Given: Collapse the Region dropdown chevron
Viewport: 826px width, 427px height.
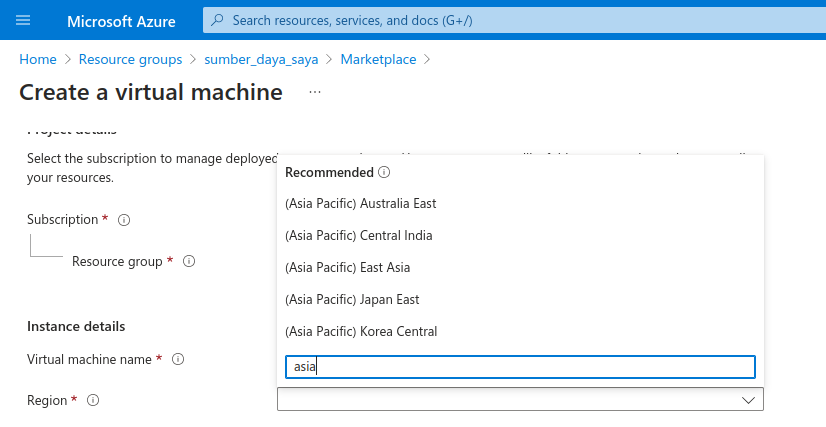Looking at the screenshot, I should coord(748,400).
